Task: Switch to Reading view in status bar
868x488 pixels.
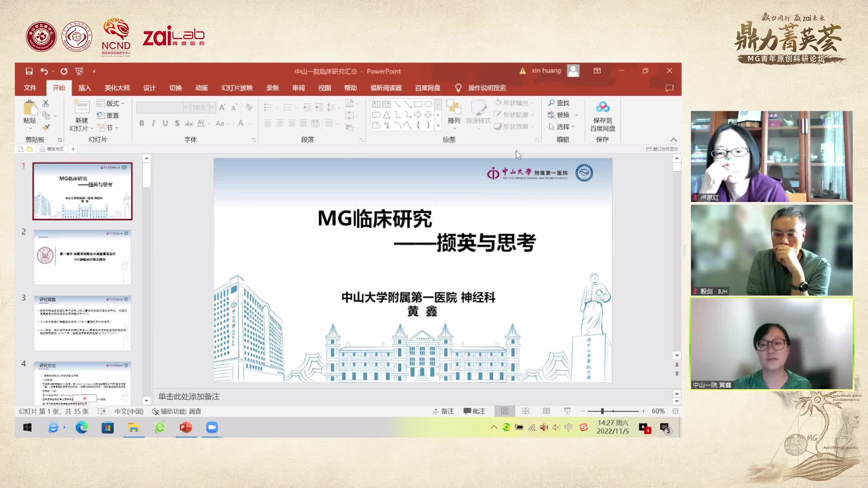Action: [x=546, y=411]
